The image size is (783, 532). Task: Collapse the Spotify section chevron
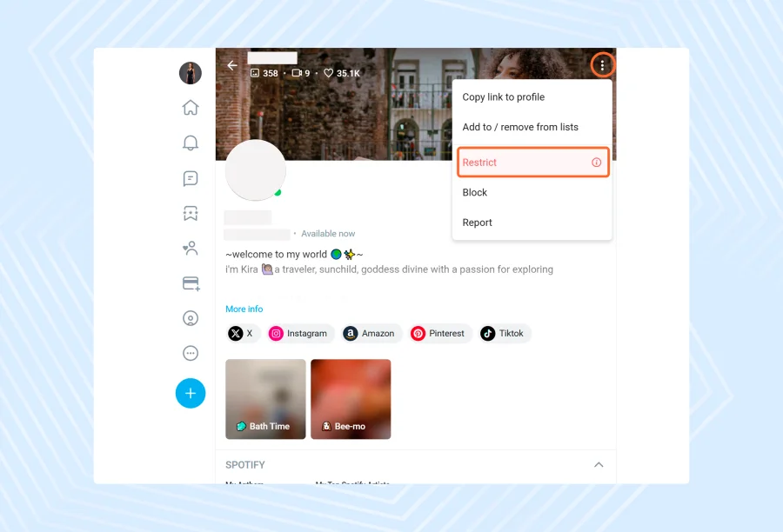click(599, 464)
